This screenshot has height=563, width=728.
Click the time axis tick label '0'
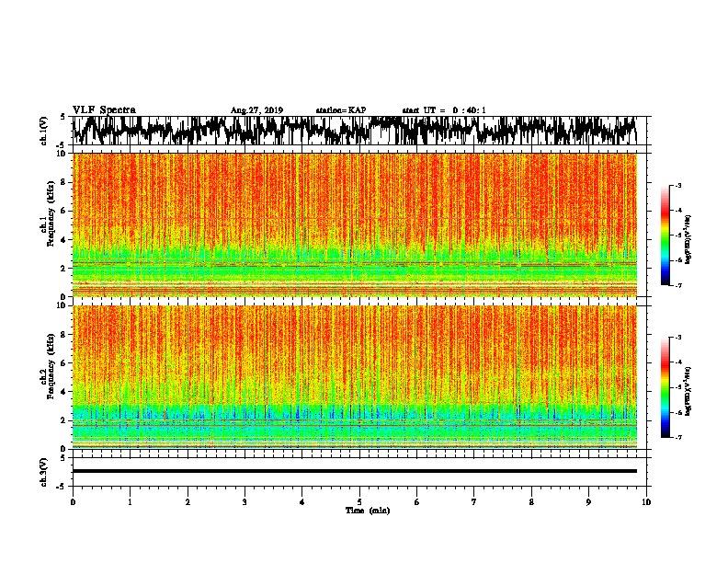pos(73,502)
